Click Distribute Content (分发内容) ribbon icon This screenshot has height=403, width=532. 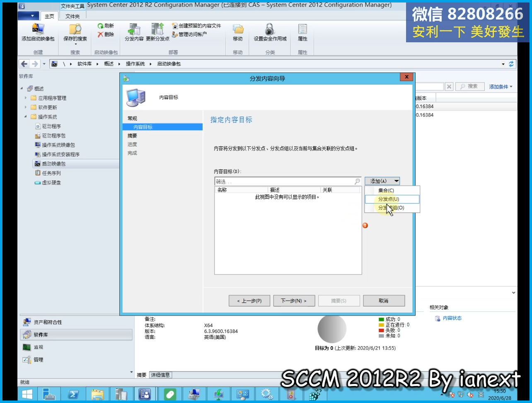134,32
